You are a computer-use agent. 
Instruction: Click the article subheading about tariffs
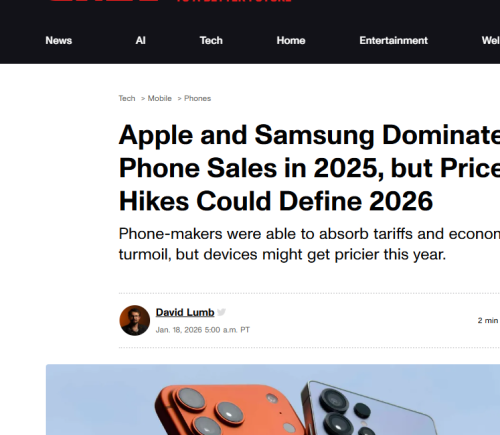[x=309, y=244]
